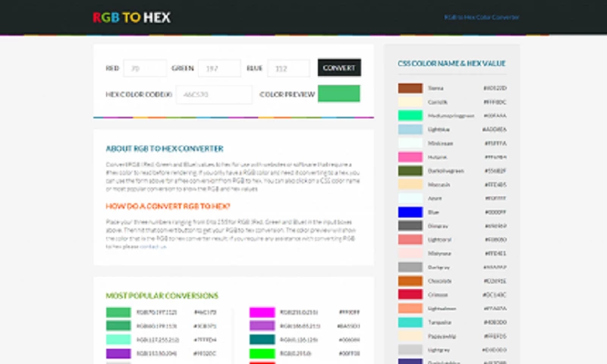The image size is (607, 364).
Task: Open the RGB to Hex Color Converter header link
Action: [x=482, y=17]
